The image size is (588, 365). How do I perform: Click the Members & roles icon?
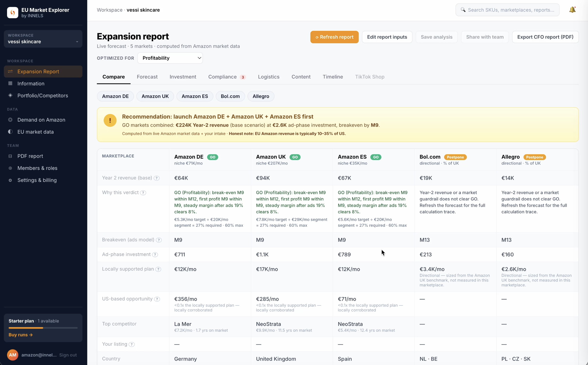click(x=10, y=168)
